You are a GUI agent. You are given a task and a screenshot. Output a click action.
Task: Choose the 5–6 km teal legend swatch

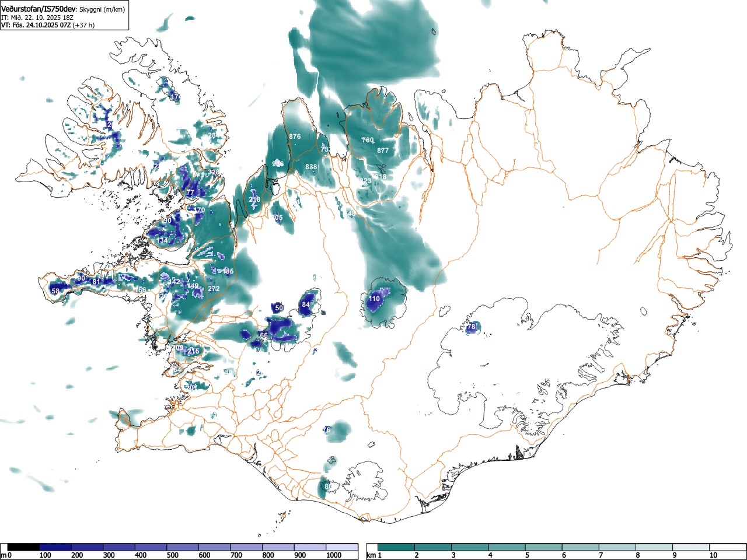click(544, 547)
